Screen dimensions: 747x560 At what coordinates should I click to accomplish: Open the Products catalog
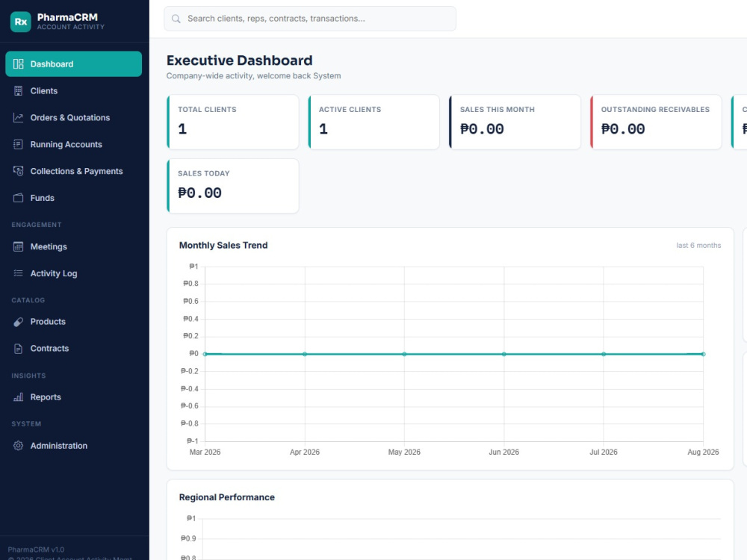[73, 322]
